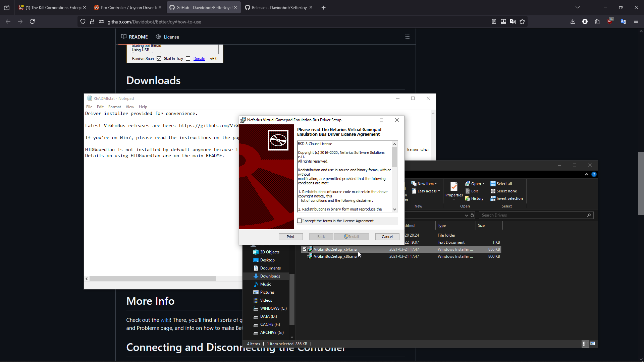Click the Firefox downloads toolbar icon

(573, 21)
